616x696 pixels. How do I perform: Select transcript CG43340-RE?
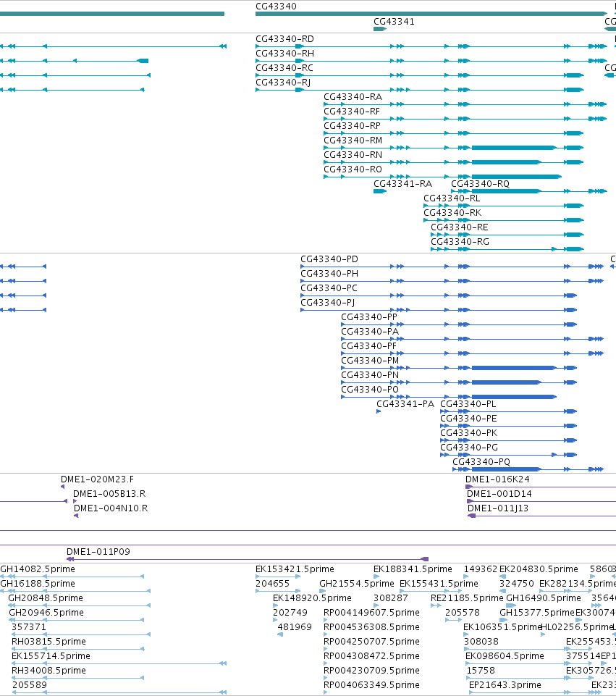460,227
